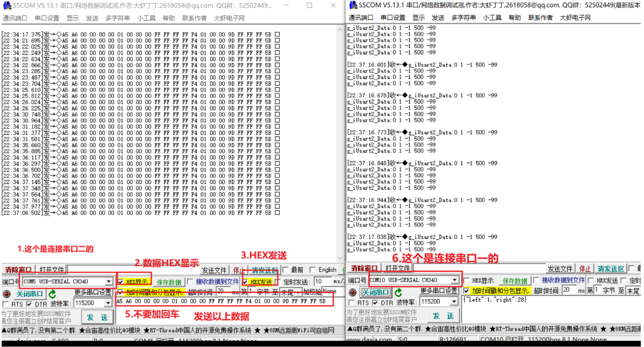Click 保存数据 button in right window

pos(515,281)
